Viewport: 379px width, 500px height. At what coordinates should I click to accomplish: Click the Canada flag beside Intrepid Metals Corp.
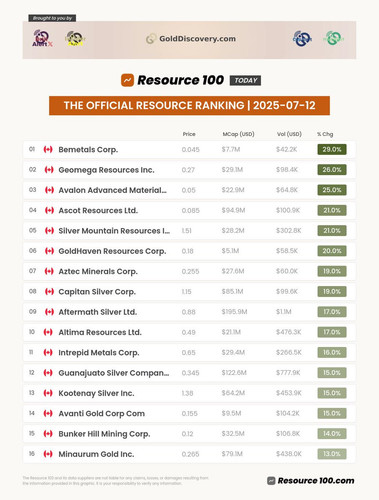click(48, 353)
